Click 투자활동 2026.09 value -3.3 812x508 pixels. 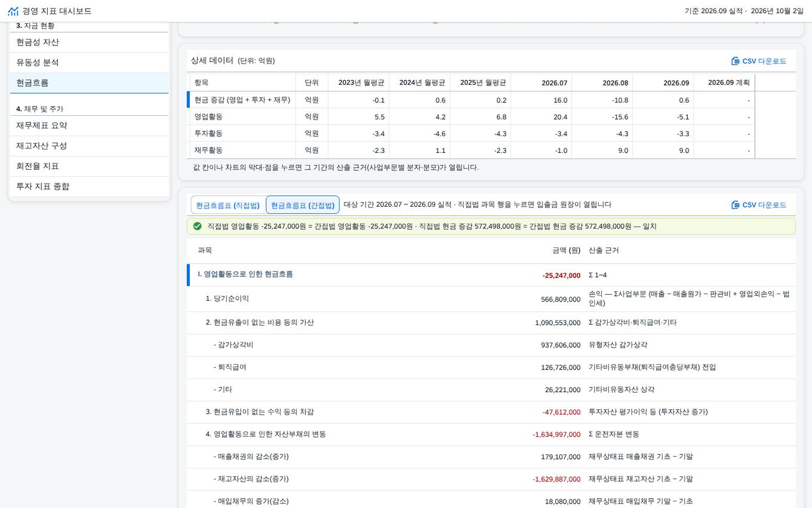[x=663, y=133]
